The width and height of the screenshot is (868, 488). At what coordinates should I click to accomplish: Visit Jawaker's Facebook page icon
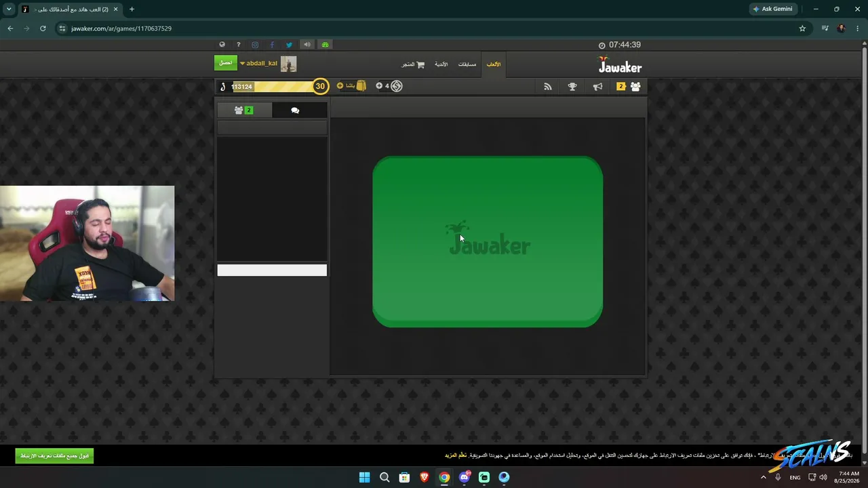pos(272,45)
